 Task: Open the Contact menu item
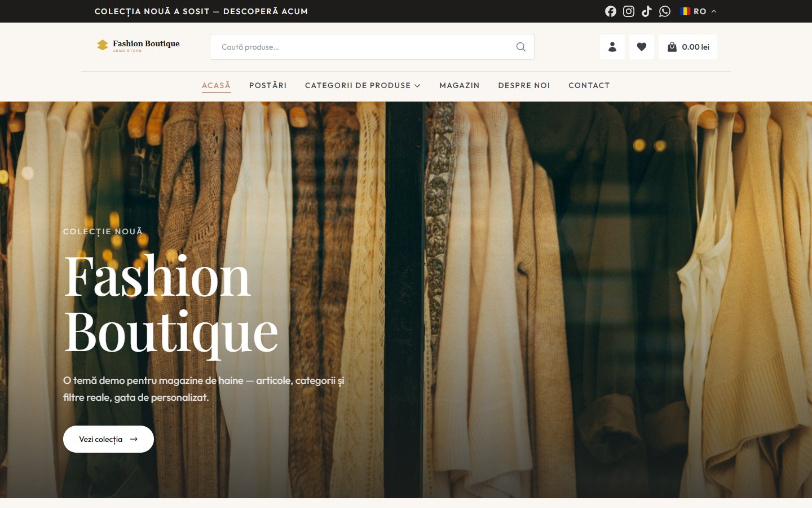[x=589, y=86]
